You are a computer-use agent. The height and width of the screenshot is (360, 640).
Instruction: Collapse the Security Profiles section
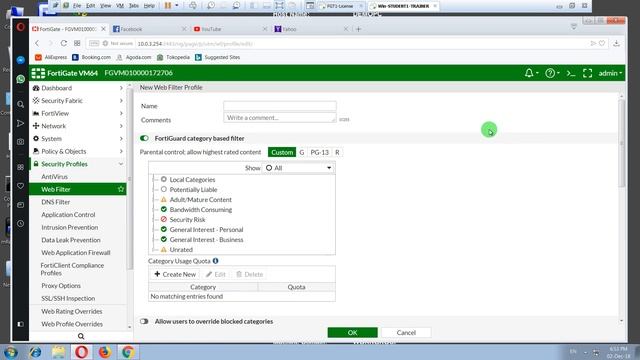point(121,164)
